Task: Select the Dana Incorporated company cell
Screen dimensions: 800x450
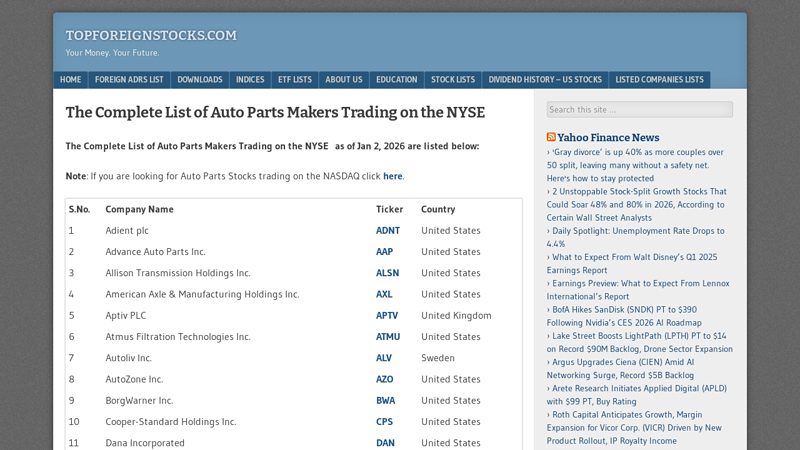Action: 145,443
